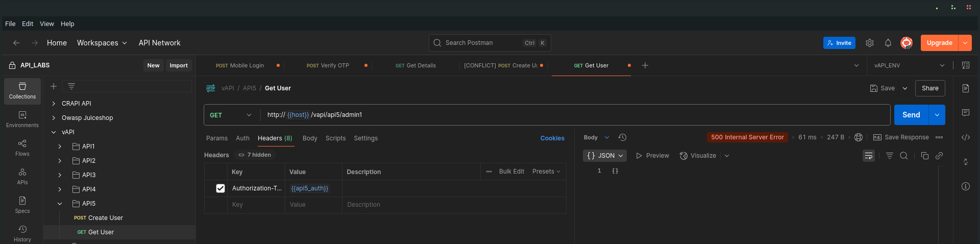The height and width of the screenshot is (244, 980).
Task: Switch to the Auth tab
Action: (x=243, y=138)
